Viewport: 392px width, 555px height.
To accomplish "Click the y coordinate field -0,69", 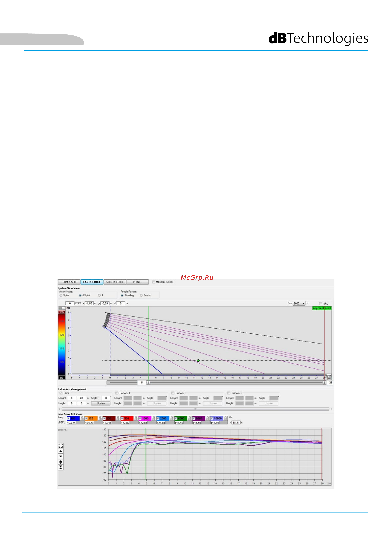I will coord(105,303).
